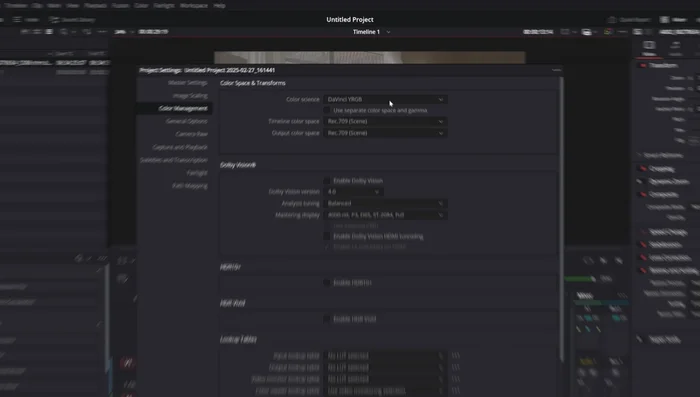Image resolution: width=700 pixels, height=397 pixels.
Task: Select Master Settings in Project Settings sidebar
Action: pyautogui.click(x=188, y=83)
